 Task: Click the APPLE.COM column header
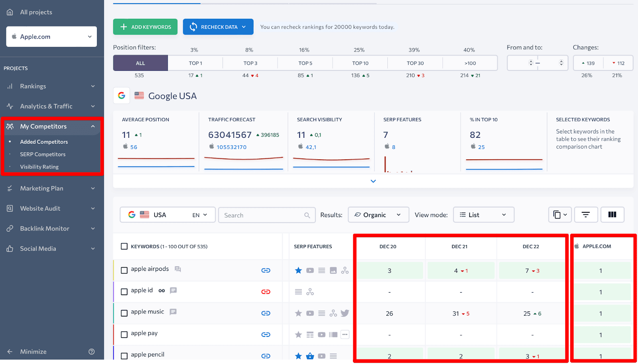(x=597, y=246)
